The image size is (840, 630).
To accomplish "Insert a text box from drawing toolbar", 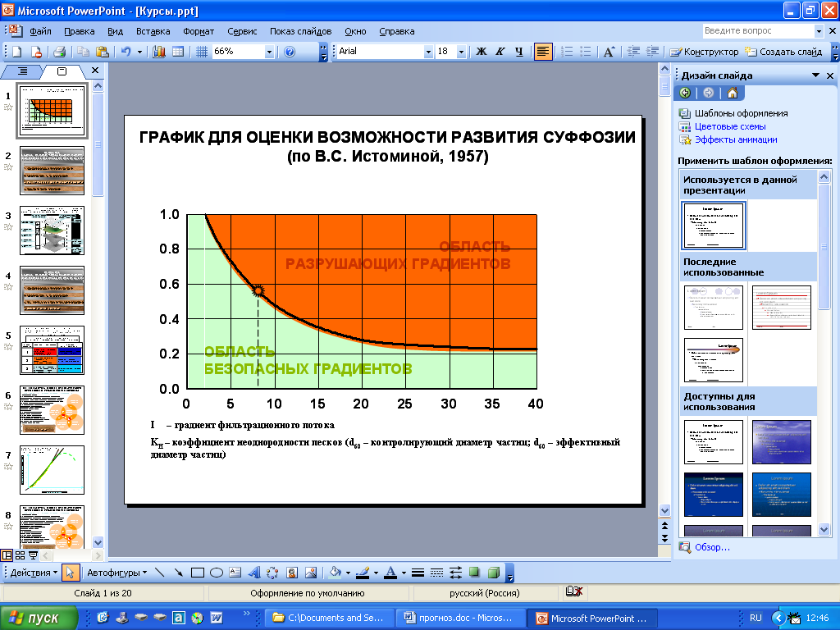I will [x=235, y=573].
